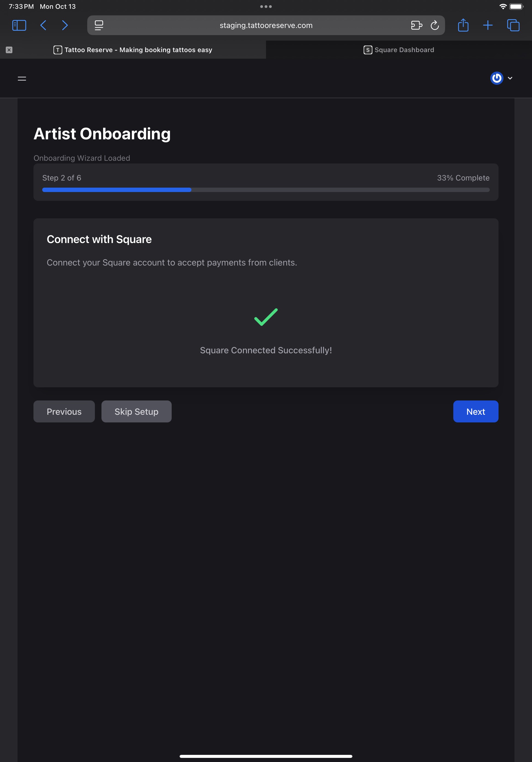532x762 pixels.
Task: Expand the account dropdown chevron
Action: [510, 78]
